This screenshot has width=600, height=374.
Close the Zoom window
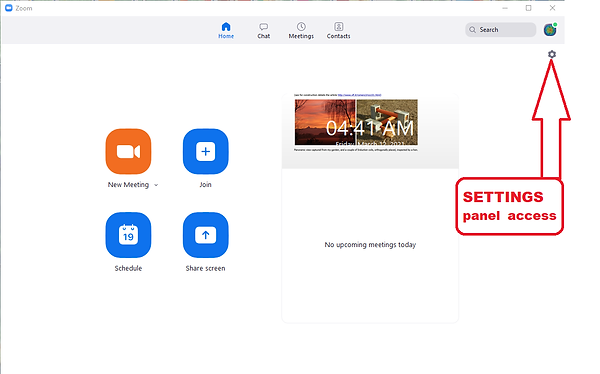(x=552, y=8)
